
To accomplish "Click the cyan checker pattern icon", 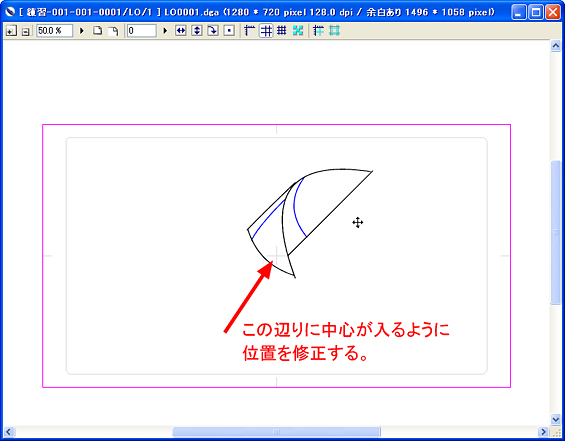I will click(298, 31).
